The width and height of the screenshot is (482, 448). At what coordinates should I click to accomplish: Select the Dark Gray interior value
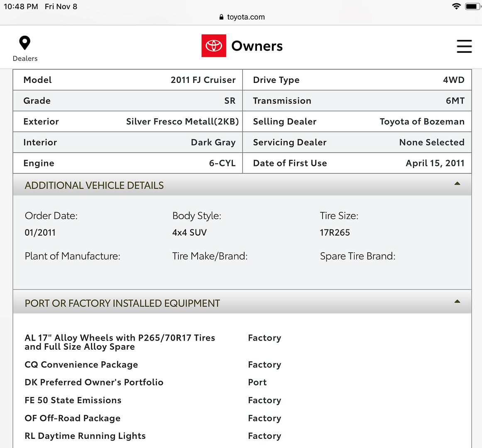(x=213, y=142)
